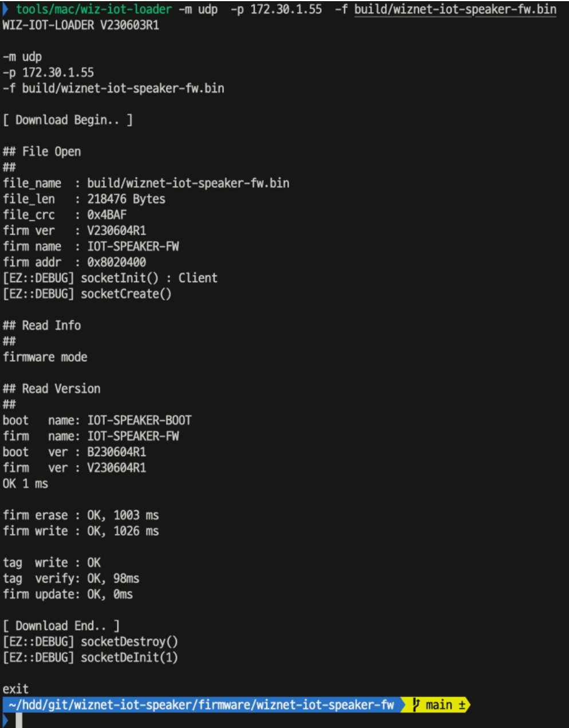The width and height of the screenshot is (569, 728).
Task: Click the git branch icon beside main
Action: pyautogui.click(x=416, y=705)
